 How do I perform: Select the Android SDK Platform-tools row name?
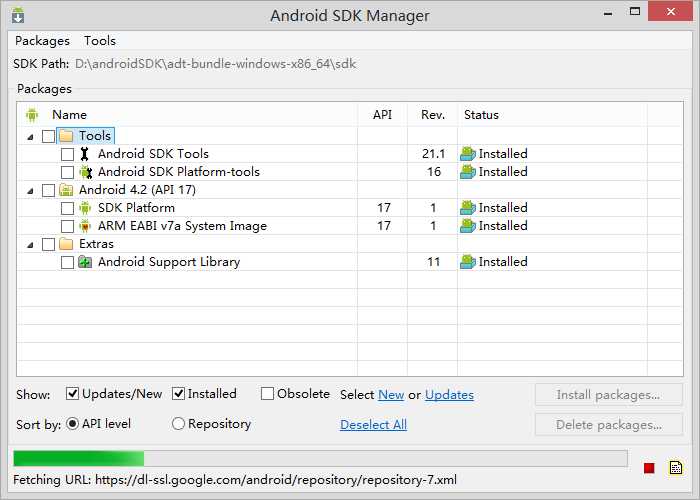coord(179,172)
